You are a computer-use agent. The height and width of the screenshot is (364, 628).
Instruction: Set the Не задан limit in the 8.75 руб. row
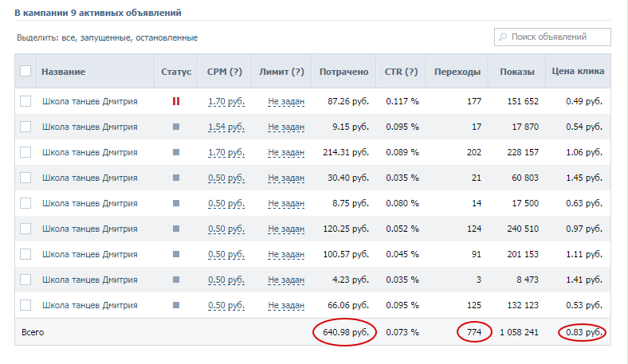click(x=286, y=204)
